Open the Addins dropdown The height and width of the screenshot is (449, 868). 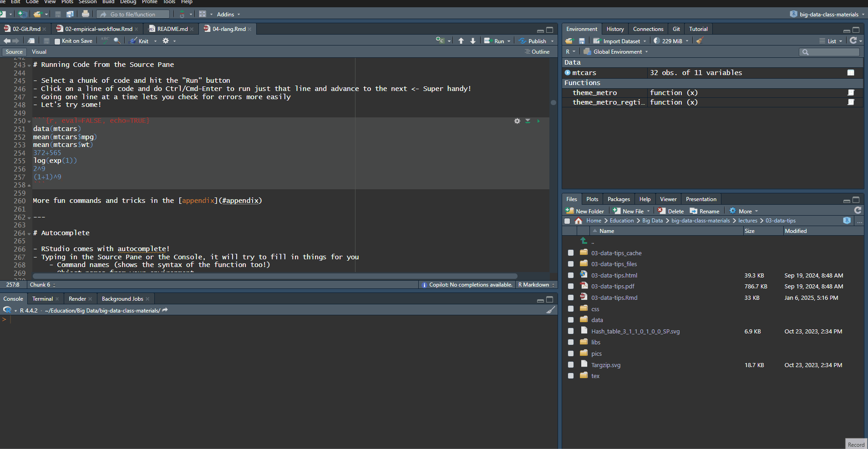click(228, 14)
